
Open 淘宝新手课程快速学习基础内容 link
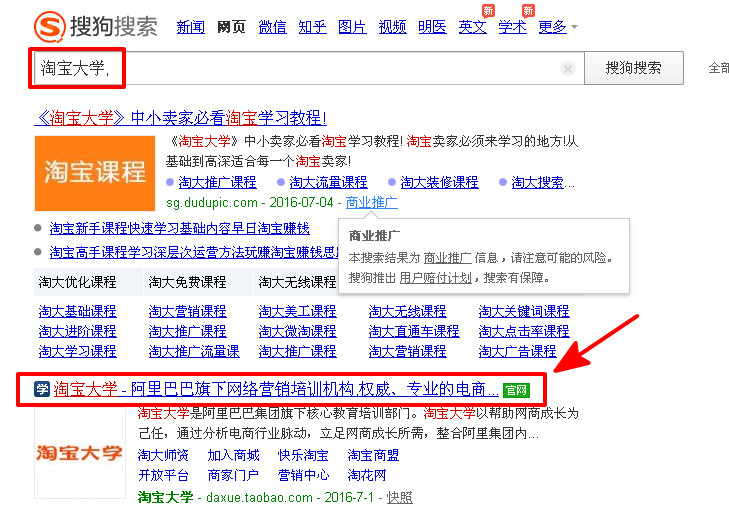coord(179,229)
